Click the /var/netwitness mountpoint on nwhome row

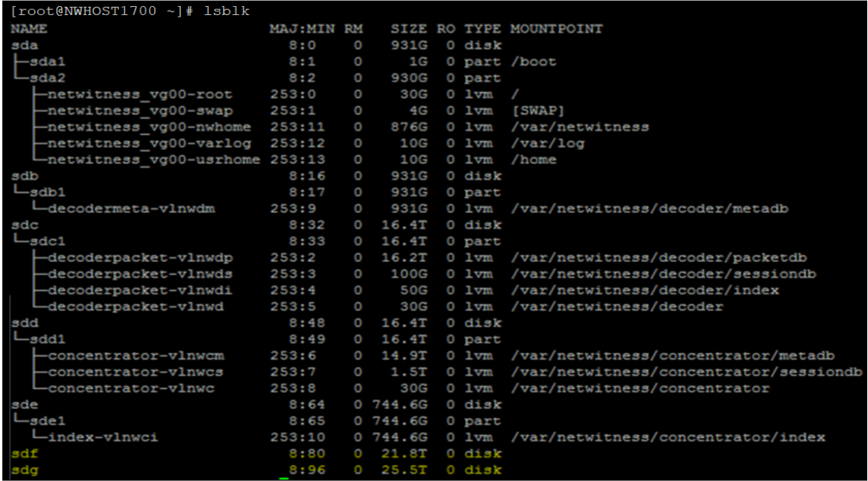tap(580, 127)
